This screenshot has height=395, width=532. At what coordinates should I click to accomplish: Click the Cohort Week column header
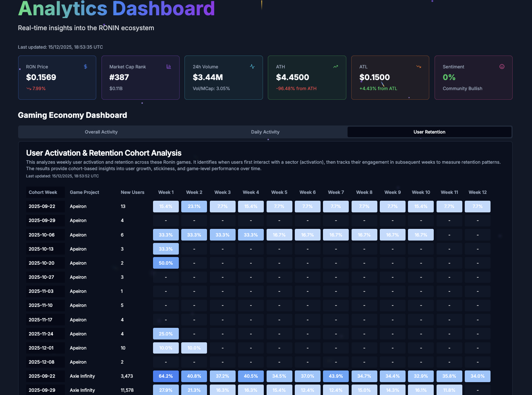pos(43,192)
